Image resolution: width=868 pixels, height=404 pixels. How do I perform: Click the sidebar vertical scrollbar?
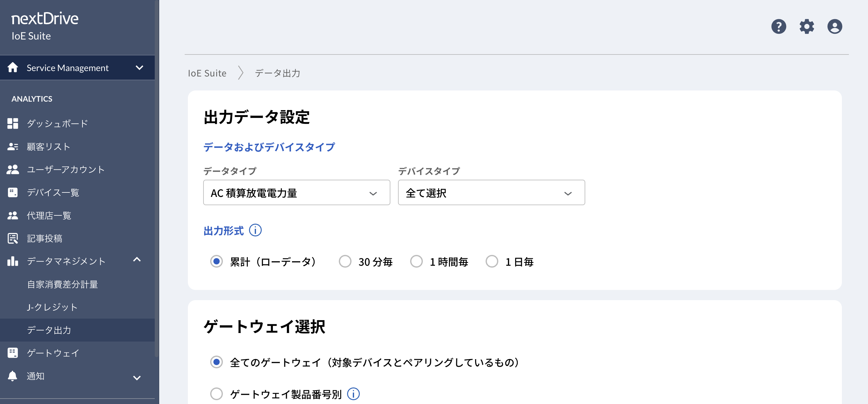tap(157, 179)
